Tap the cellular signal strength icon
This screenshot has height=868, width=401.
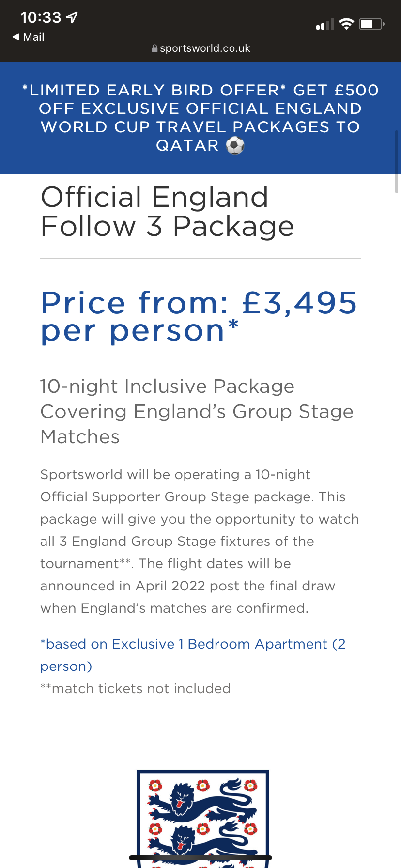(x=325, y=24)
